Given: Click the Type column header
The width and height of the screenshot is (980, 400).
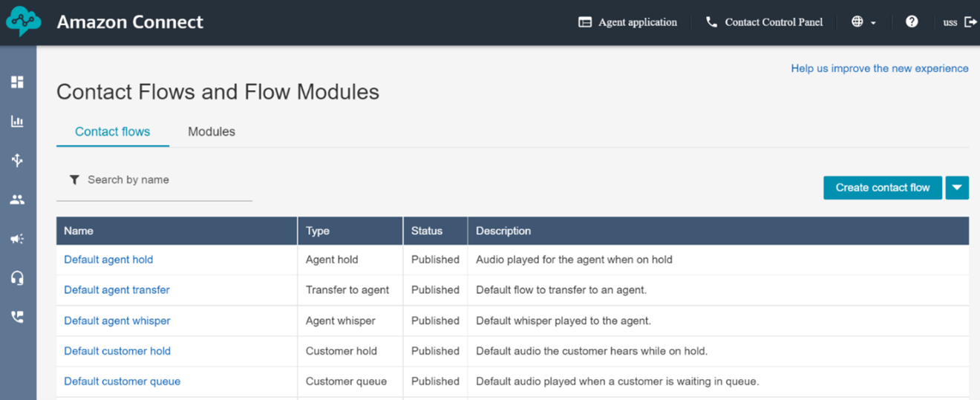Looking at the screenshot, I should (350, 231).
